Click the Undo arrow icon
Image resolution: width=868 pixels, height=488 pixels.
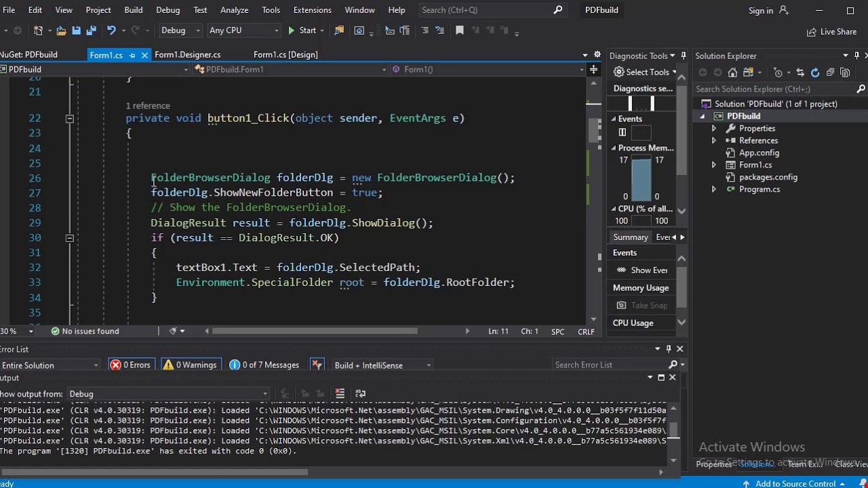[x=111, y=30]
